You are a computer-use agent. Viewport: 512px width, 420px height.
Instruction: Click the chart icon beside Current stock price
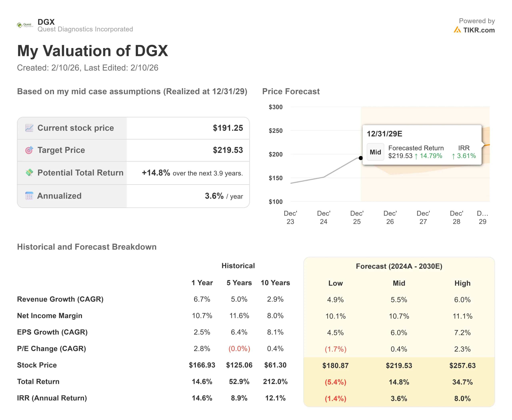pyautogui.click(x=29, y=128)
